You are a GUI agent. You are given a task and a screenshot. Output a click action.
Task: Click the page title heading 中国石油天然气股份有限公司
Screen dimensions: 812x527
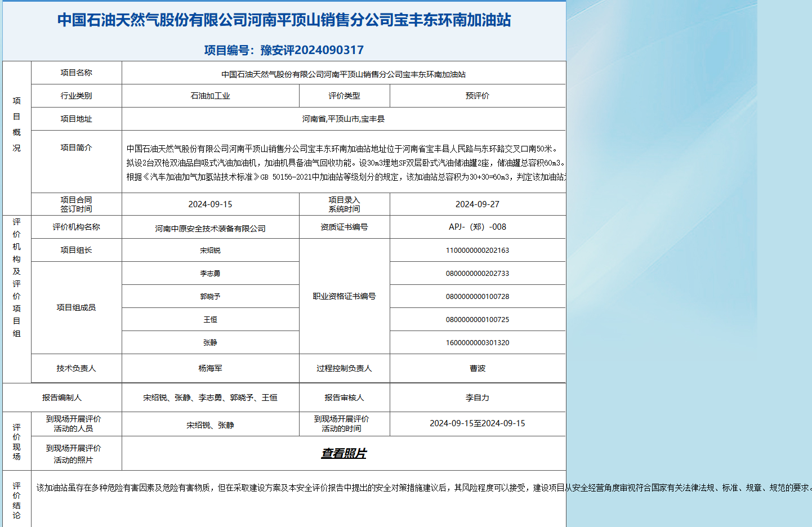(x=284, y=20)
